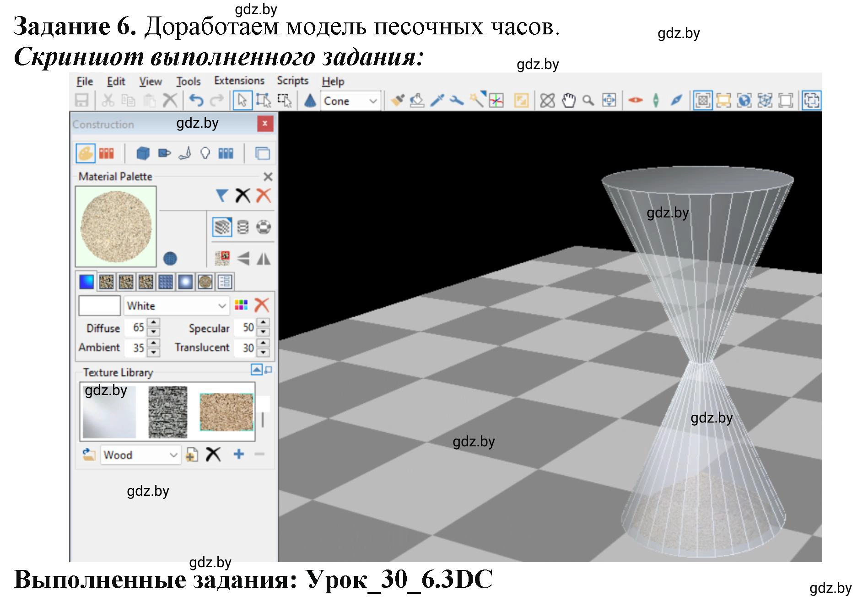Click the red horizontal axis icon
The image size is (868, 613).
tap(635, 100)
